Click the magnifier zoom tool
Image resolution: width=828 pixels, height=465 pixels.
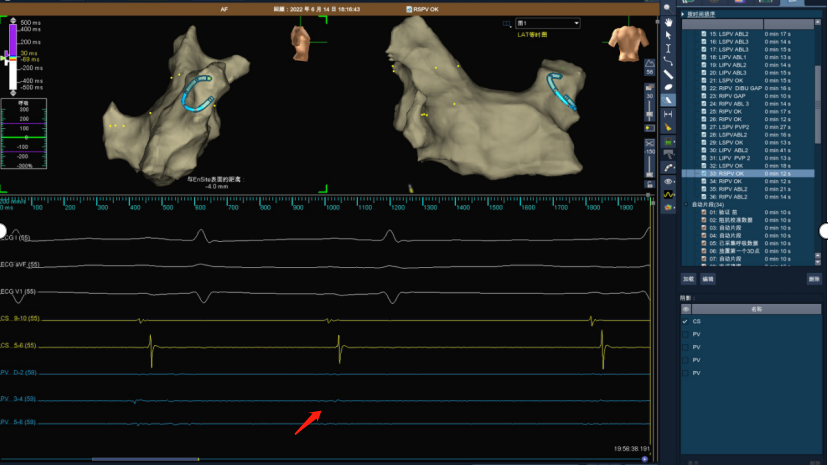coord(668,8)
